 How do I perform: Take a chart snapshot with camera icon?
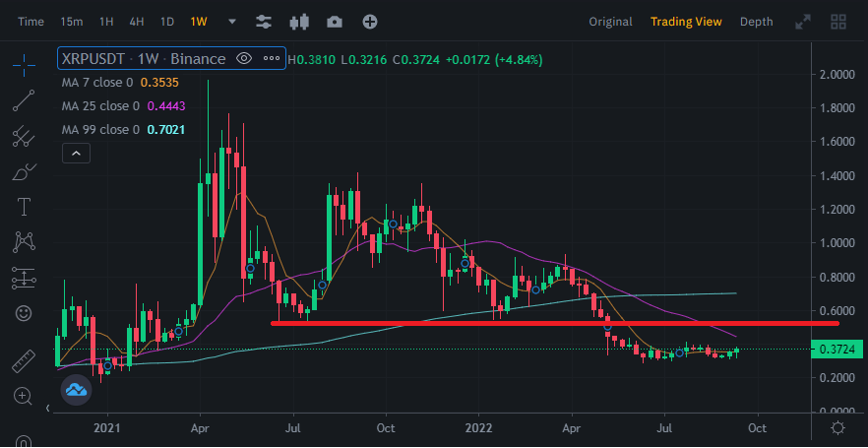pos(335,22)
